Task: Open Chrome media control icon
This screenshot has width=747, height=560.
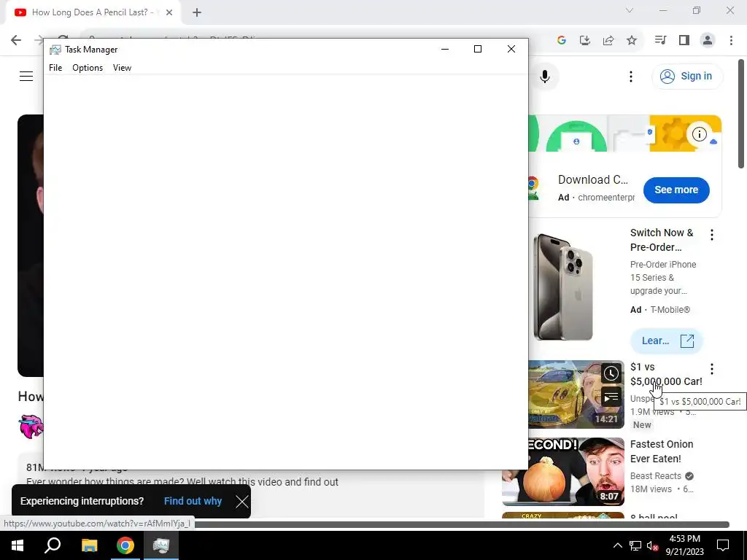Action: tap(660, 40)
